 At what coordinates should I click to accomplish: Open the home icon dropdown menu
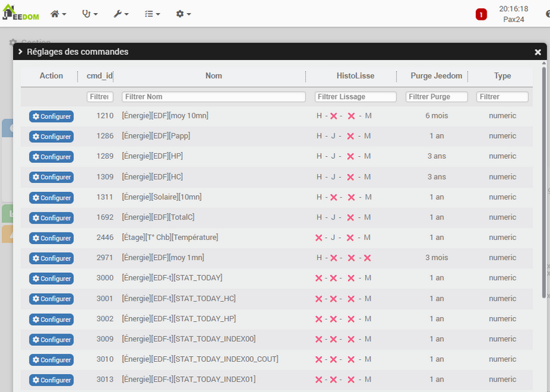58,14
